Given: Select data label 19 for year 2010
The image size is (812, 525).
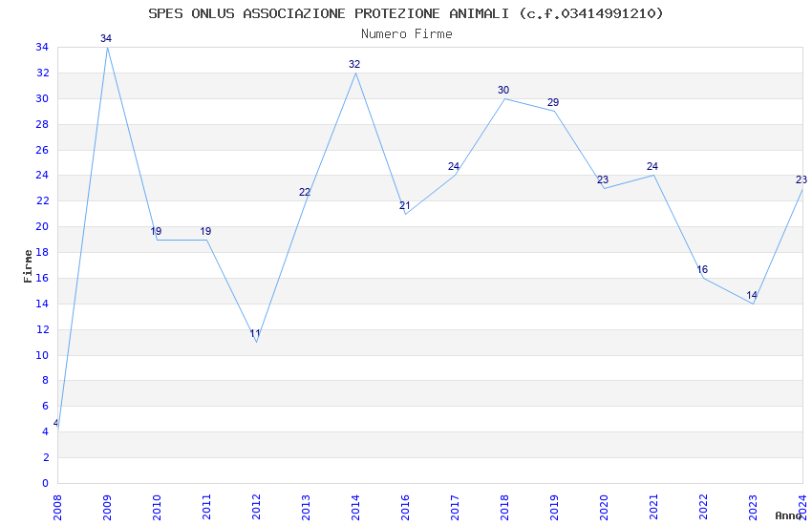Looking at the screenshot, I should pyautogui.click(x=156, y=231).
